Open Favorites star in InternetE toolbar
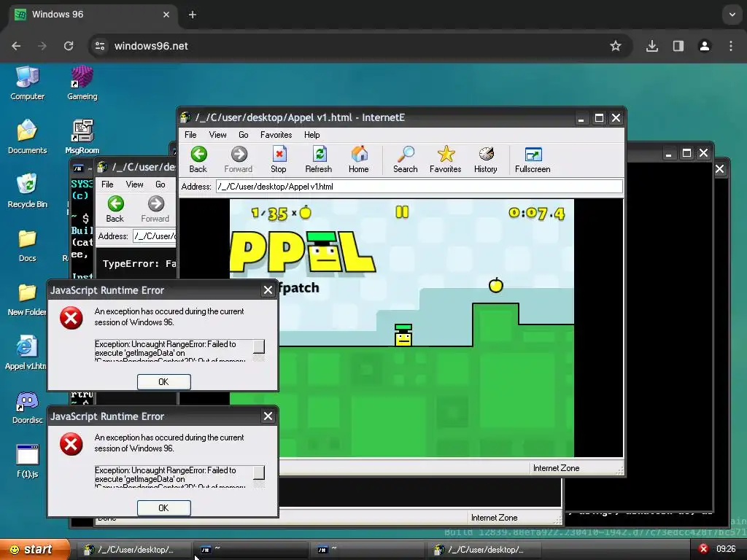The image size is (747, 560). click(x=446, y=160)
